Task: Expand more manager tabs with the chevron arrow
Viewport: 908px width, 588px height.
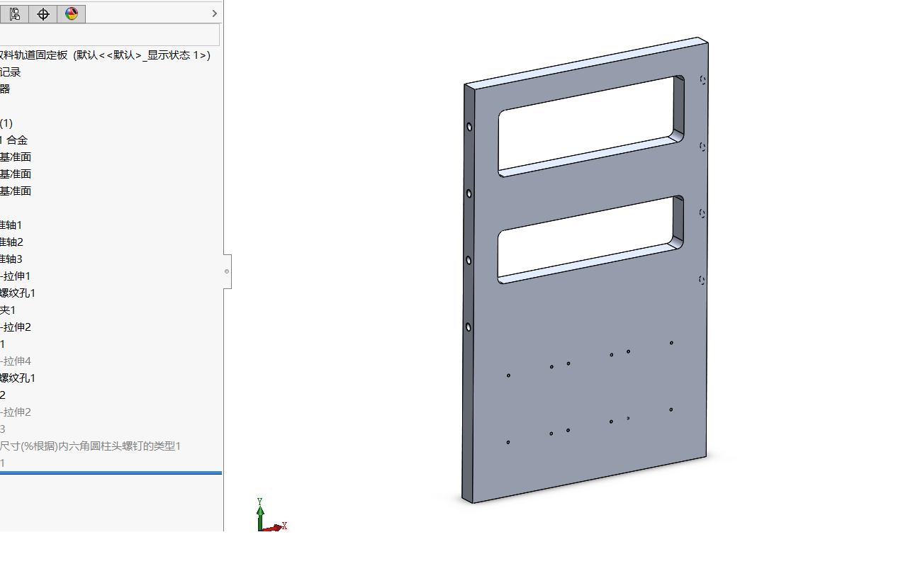Action: [x=215, y=13]
